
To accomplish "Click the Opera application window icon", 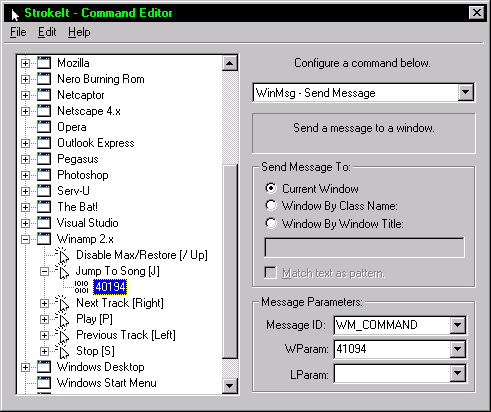I will (x=44, y=127).
